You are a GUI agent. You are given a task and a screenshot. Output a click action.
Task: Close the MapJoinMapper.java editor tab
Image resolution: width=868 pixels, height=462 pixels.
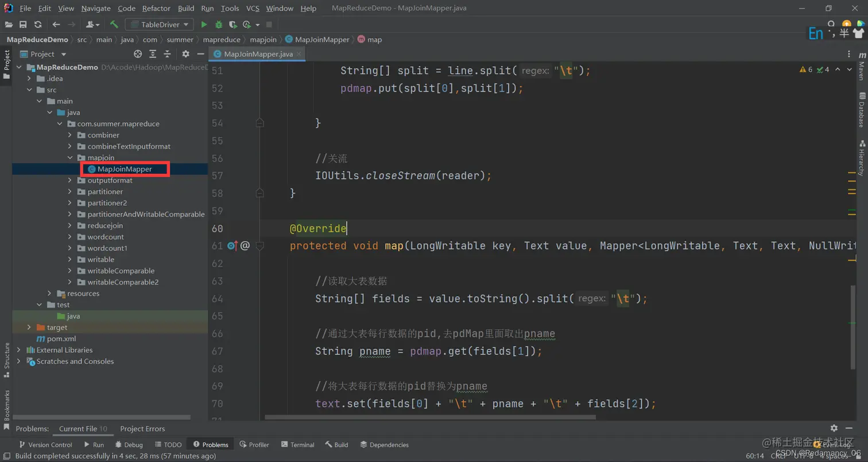point(300,54)
